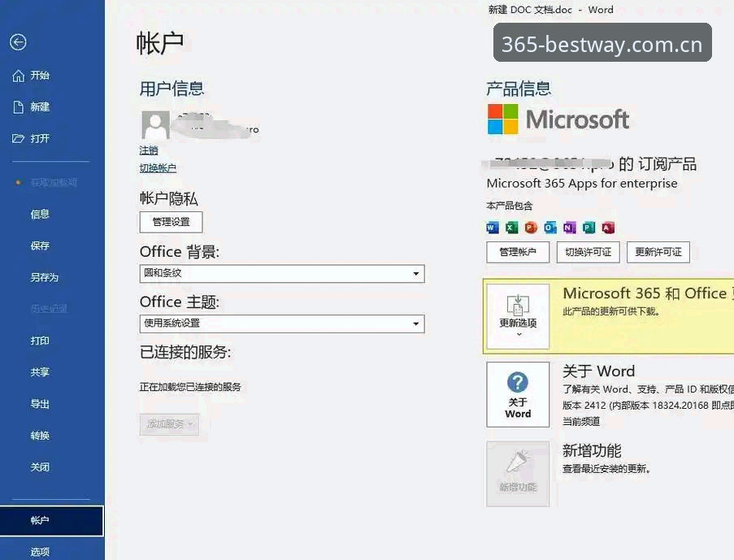Select 获取加载项 in the sidebar
Screen dimensions: 734x560
tap(54, 183)
